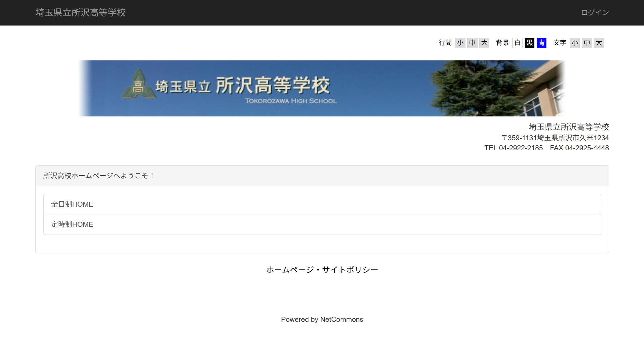The height and width of the screenshot is (355, 644).
Task: Set line spacing (行間) to 大
Action: tap(484, 43)
